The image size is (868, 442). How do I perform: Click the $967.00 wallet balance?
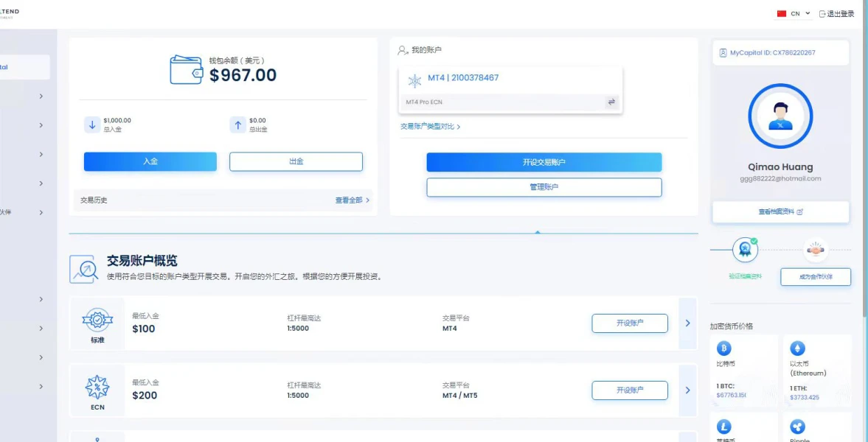coord(243,75)
